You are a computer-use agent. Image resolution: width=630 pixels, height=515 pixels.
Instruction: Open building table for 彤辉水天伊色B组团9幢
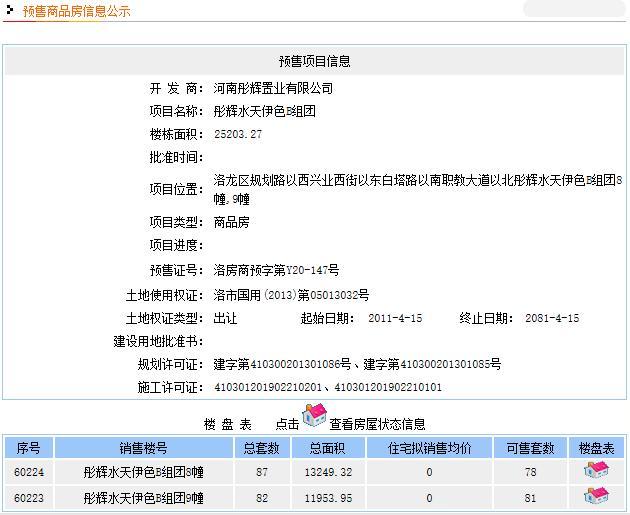(596, 496)
